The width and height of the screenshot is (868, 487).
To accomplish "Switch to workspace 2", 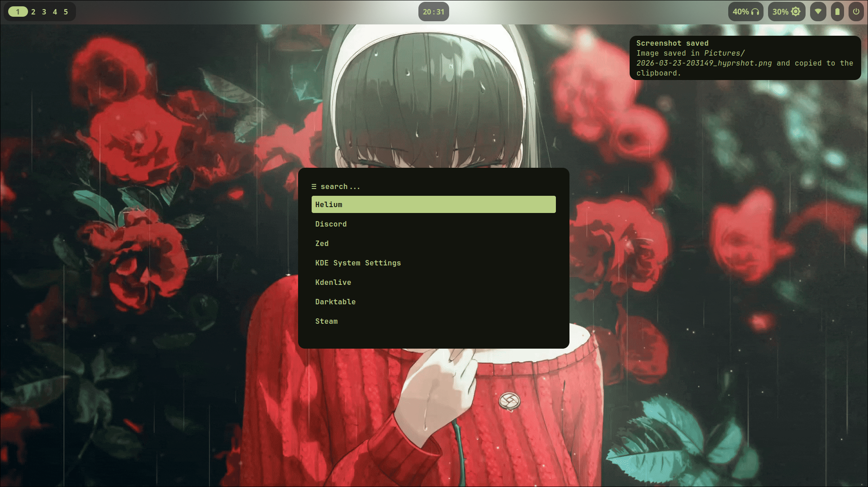I will 33,12.
